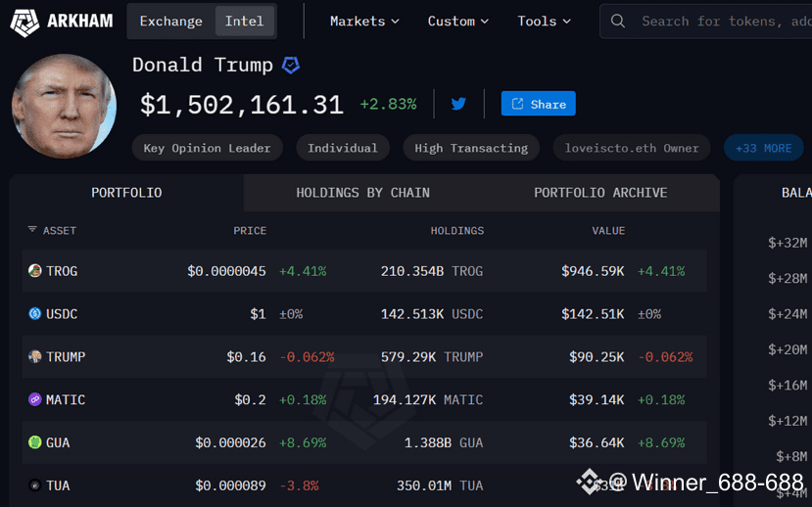Click the $142.51K USDC value
The height and width of the screenshot is (507, 812).
click(593, 314)
